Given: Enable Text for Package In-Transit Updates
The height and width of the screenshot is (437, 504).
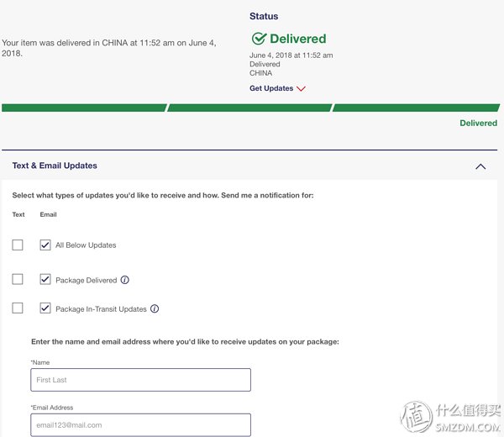Looking at the screenshot, I should pos(18,308).
